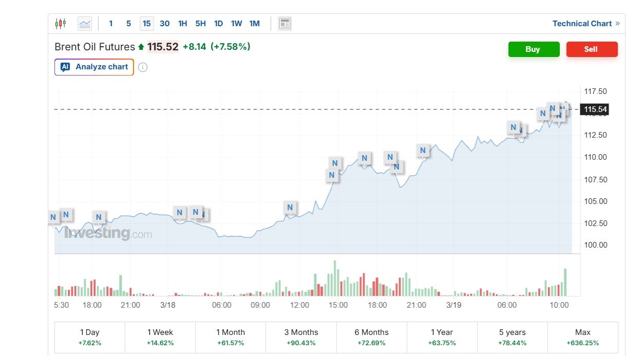
Task: Open the 1 Week performance tab
Action: [x=160, y=338]
